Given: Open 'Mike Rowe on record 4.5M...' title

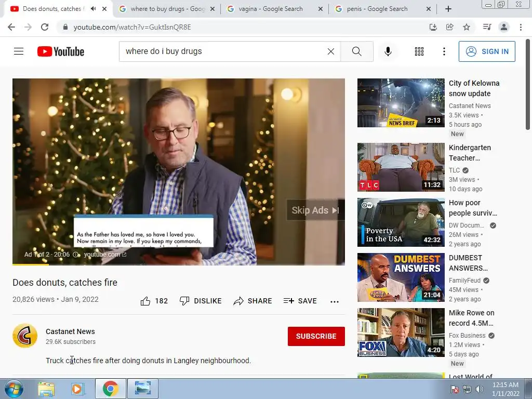Looking at the screenshot, I should pyautogui.click(x=472, y=318).
